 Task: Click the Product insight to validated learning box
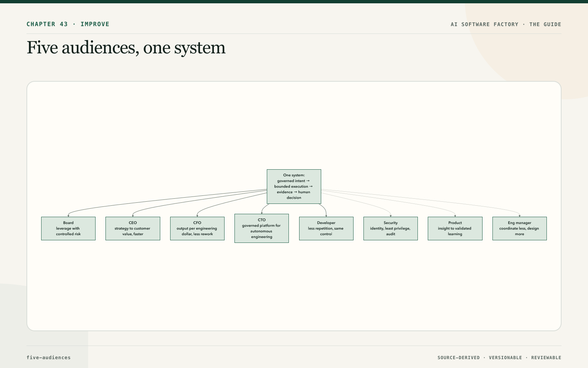pyautogui.click(x=455, y=229)
